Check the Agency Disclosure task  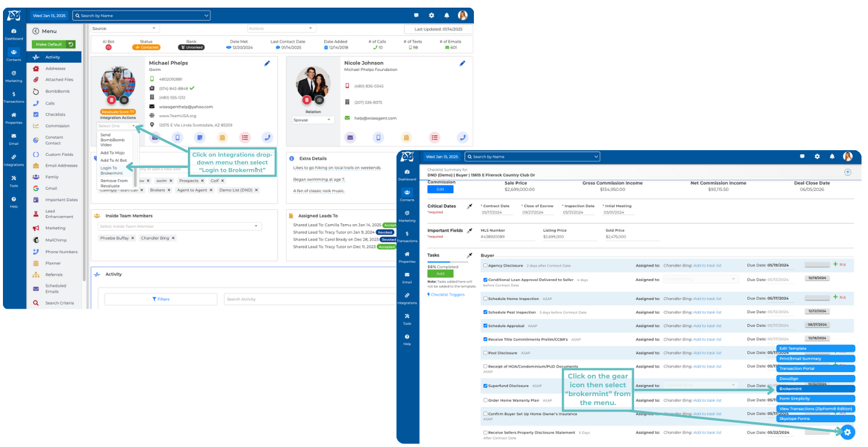[486, 265]
